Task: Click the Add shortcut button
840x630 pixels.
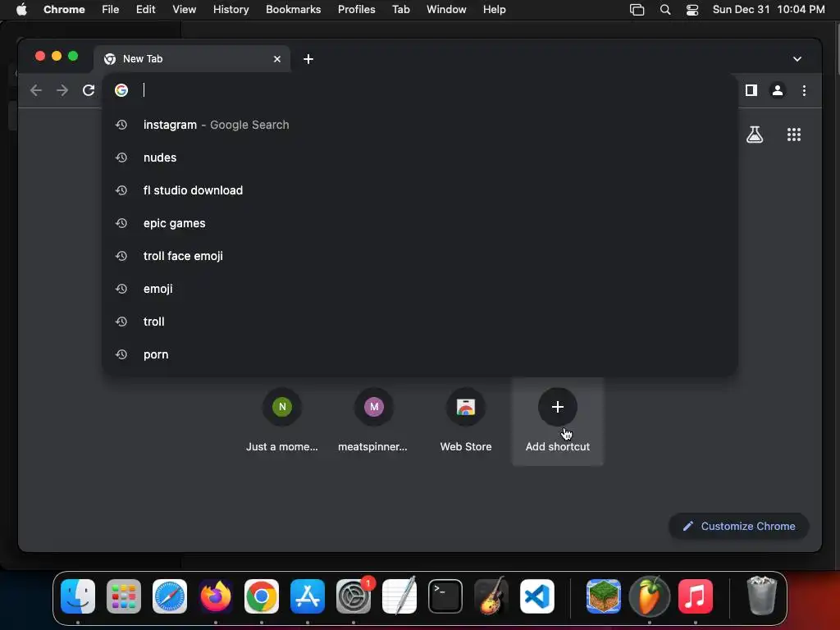Action: 558,421
